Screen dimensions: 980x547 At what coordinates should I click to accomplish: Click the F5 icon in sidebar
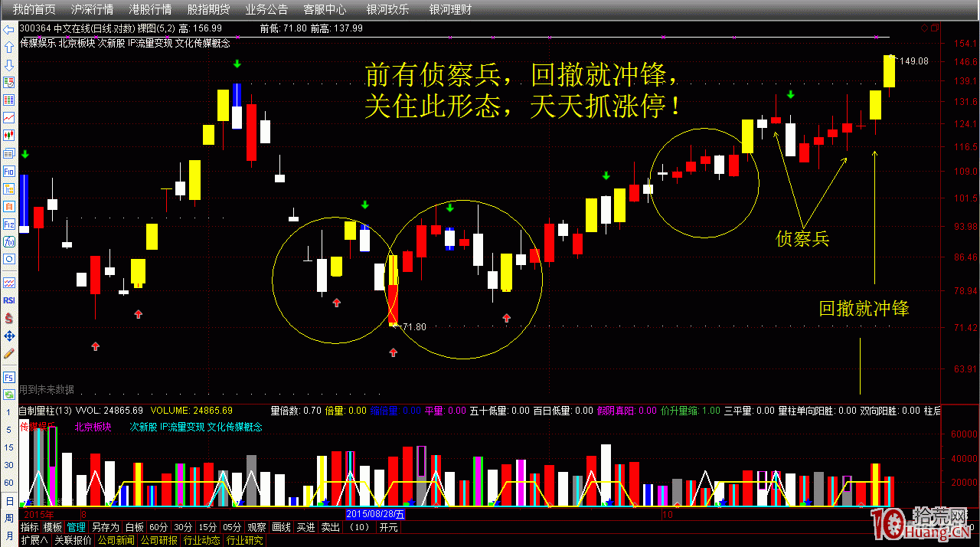[x=9, y=377]
